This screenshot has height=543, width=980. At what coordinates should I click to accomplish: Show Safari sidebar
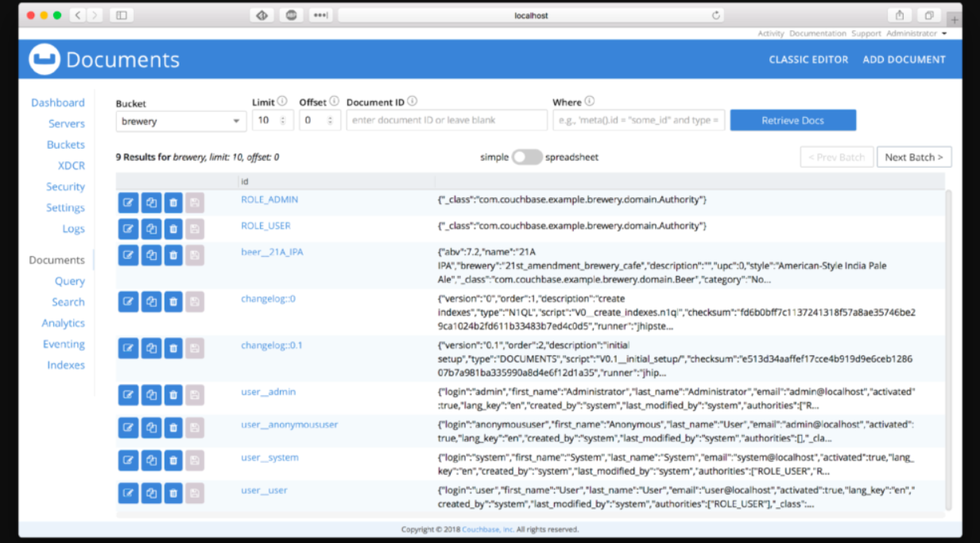(122, 15)
